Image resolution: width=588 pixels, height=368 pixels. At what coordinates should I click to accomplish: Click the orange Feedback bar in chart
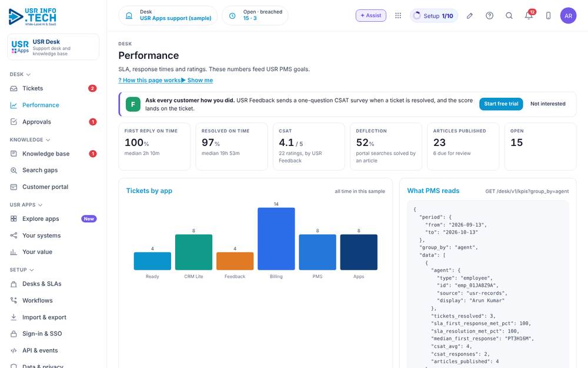tap(235, 261)
